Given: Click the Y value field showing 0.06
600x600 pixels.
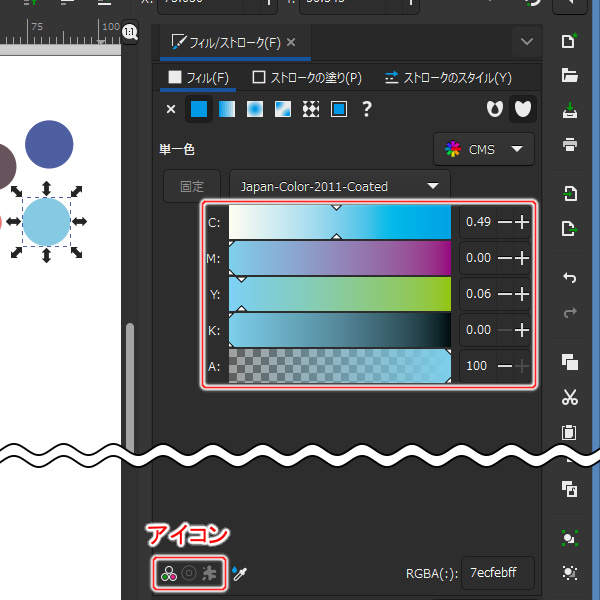Looking at the screenshot, I should pos(478,294).
